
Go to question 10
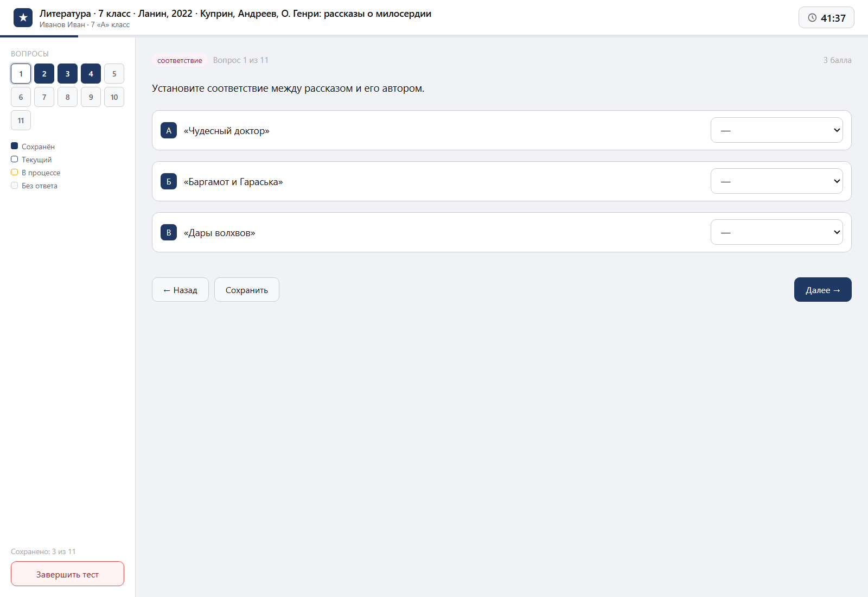[114, 97]
